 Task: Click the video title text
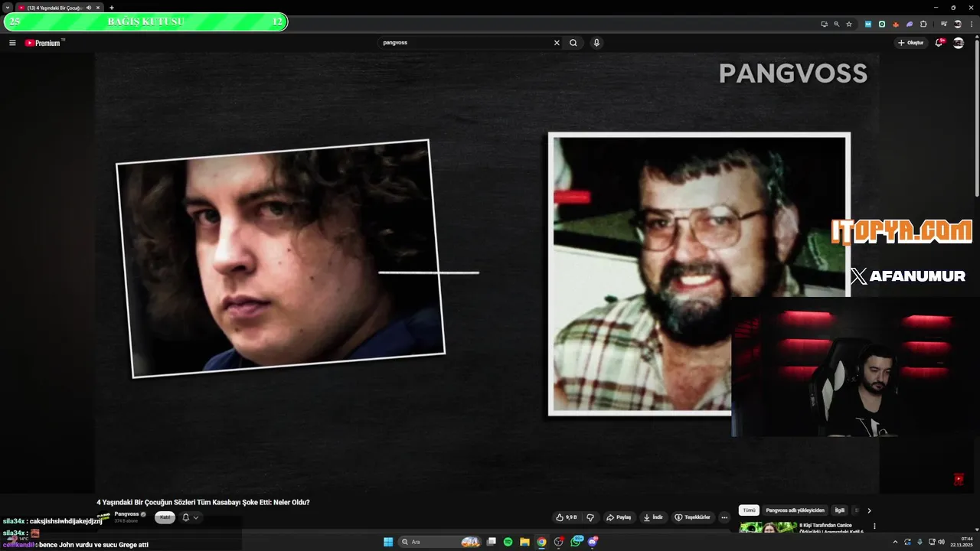pos(203,502)
